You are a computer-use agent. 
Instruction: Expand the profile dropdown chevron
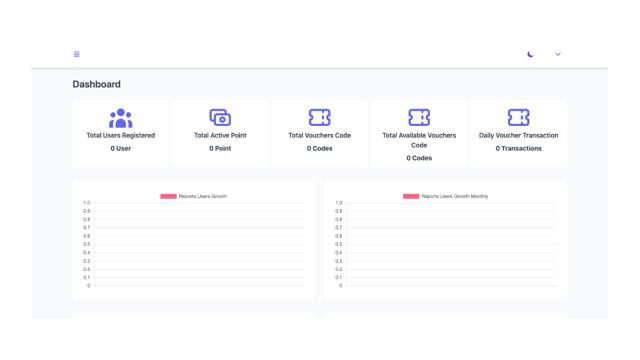coord(558,54)
